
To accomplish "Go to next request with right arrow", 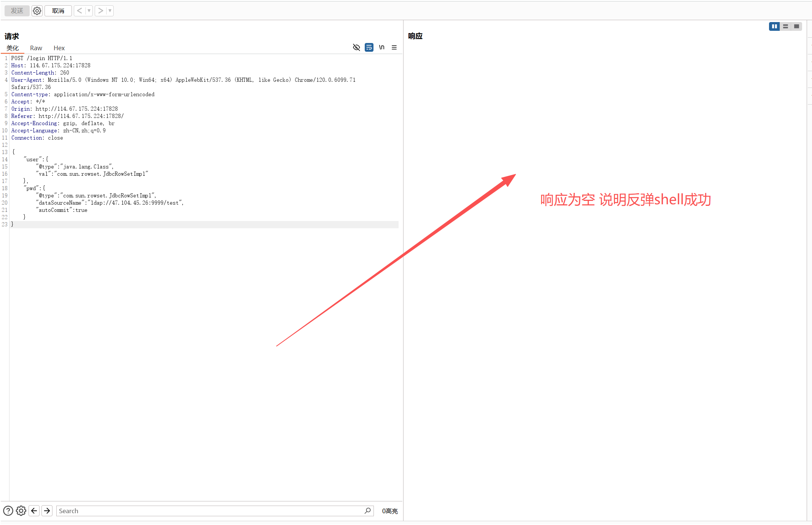I will coord(100,11).
